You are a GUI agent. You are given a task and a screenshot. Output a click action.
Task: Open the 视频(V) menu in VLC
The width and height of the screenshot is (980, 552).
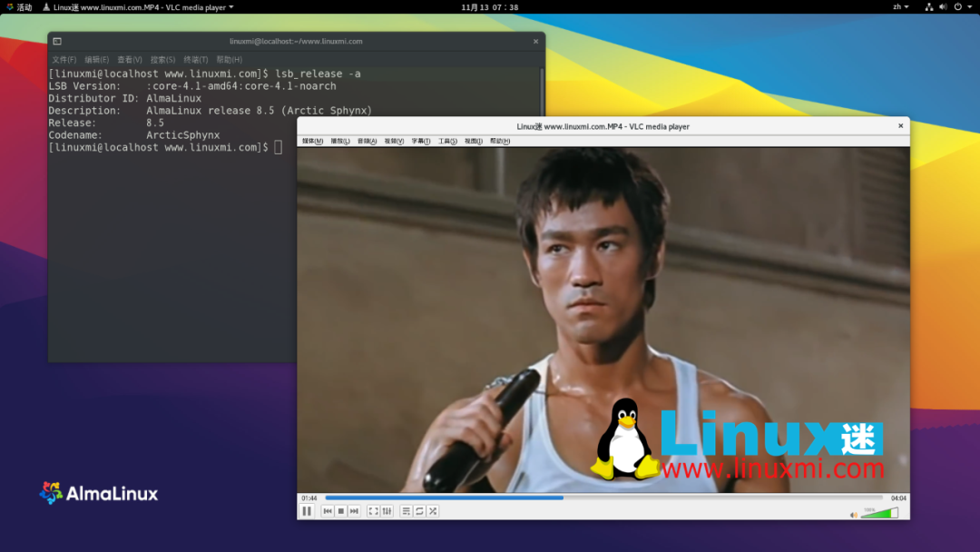394,142
